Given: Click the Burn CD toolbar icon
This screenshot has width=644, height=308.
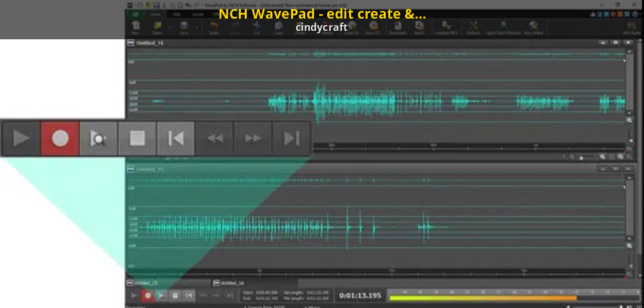Looking at the screenshot, I should [x=374, y=27].
